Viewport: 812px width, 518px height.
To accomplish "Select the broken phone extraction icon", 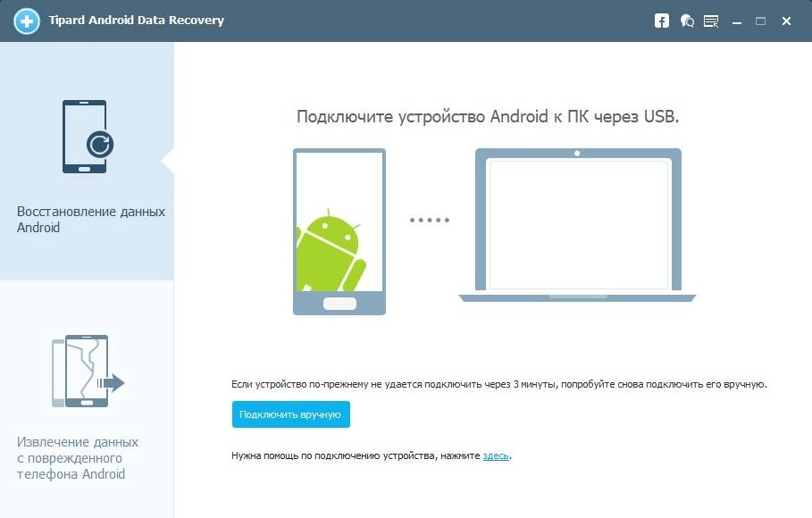I will 88,371.
